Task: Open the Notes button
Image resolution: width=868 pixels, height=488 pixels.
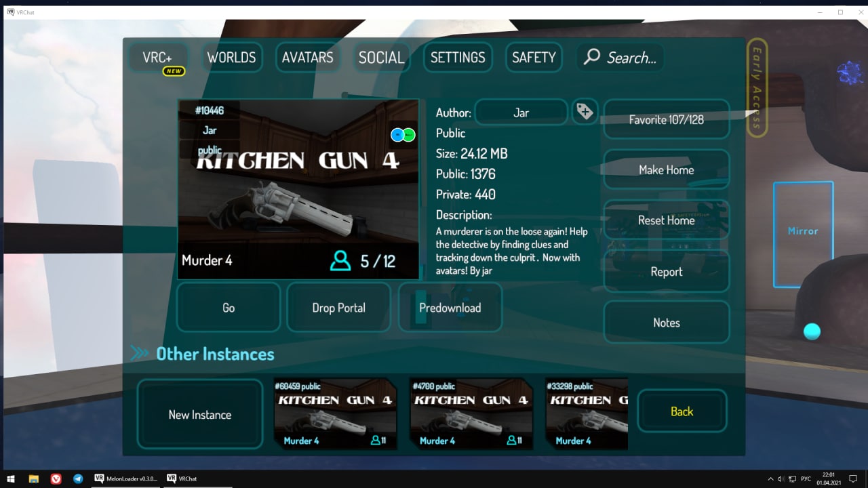Action: point(666,323)
